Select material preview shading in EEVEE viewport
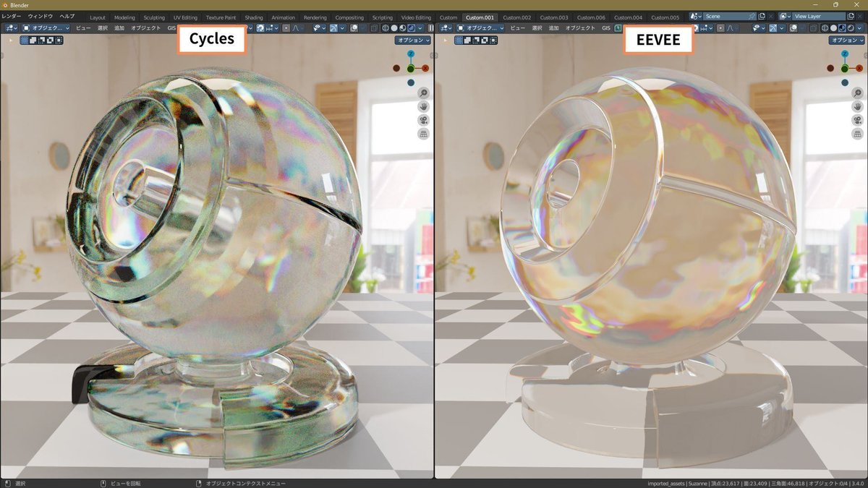This screenshot has height=488, width=868. click(x=842, y=28)
